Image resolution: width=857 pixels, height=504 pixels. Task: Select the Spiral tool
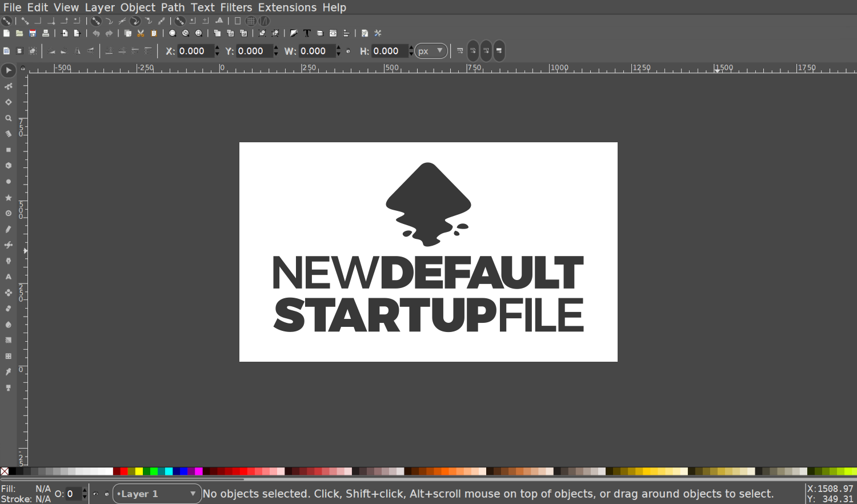[8, 213]
